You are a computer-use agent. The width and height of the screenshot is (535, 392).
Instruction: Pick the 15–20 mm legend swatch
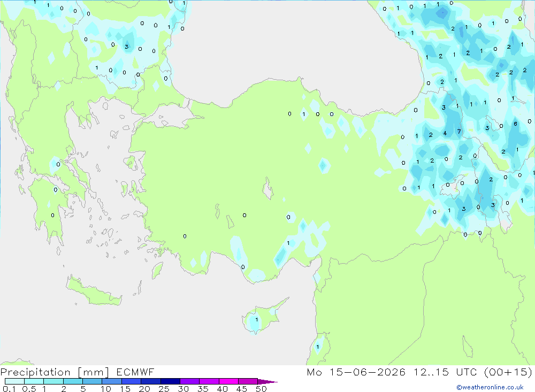(132, 381)
